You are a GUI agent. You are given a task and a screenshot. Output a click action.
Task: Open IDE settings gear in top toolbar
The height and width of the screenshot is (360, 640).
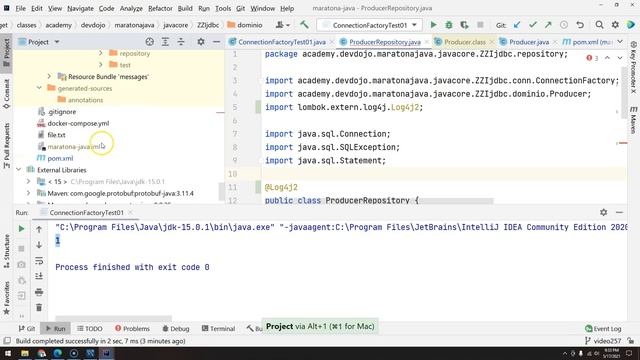(x=615, y=25)
